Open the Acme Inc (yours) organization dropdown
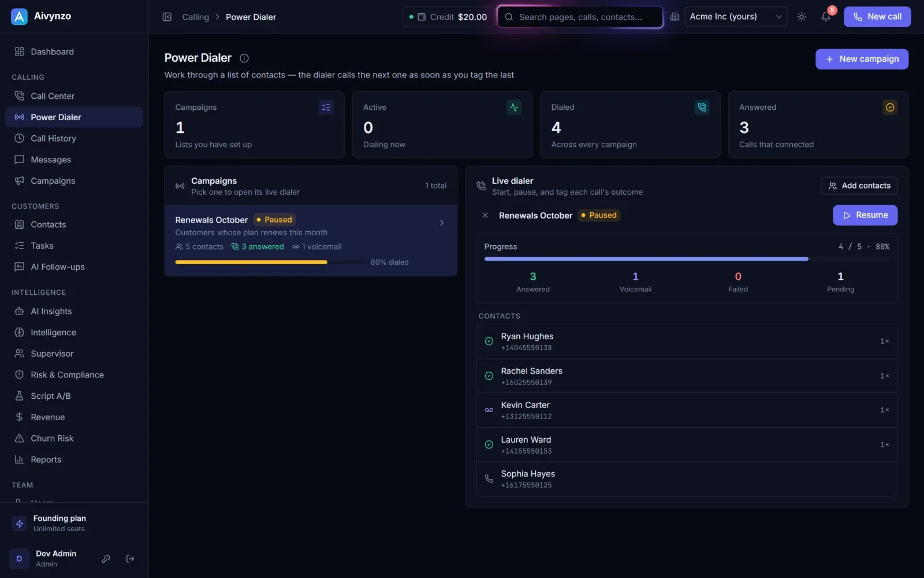Screen dimensions: 924x578 (736, 17)
